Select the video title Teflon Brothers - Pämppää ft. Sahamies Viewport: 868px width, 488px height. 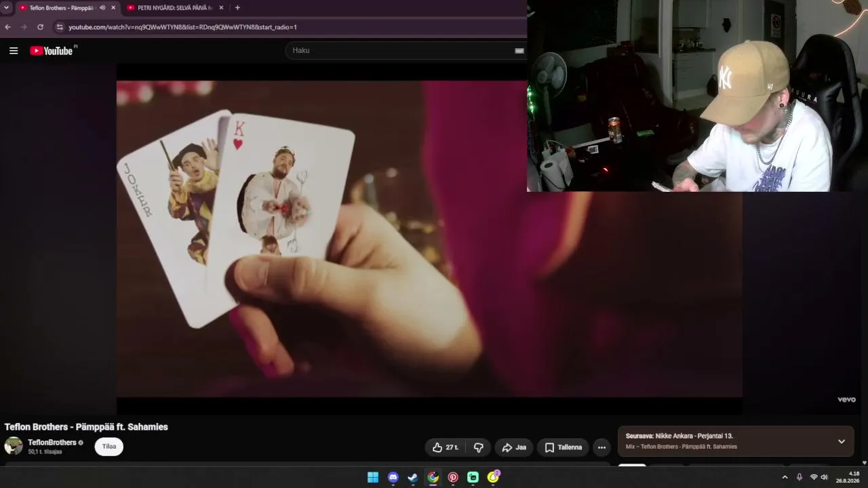click(x=86, y=427)
